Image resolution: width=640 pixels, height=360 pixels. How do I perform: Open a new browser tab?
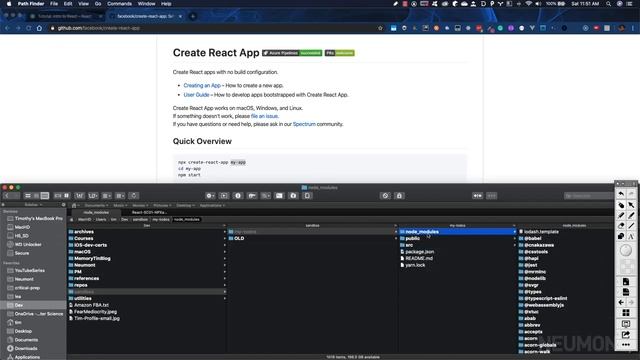click(193, 16)
